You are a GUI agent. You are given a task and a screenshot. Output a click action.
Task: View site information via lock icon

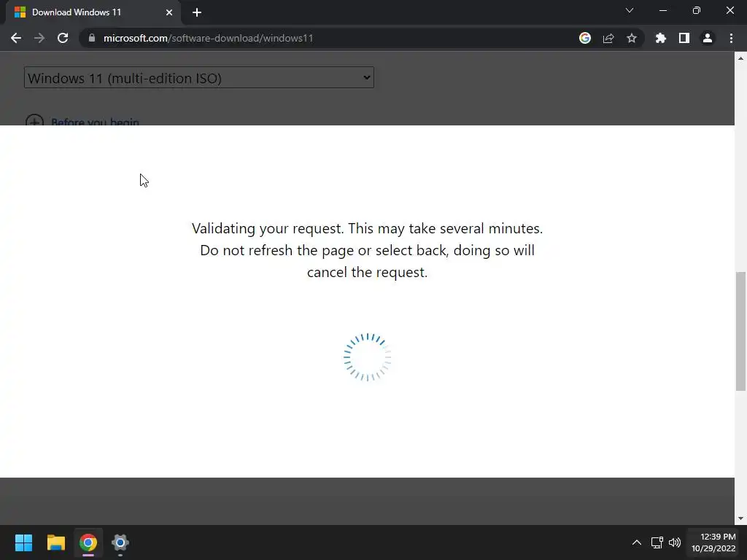click(92, 38)
